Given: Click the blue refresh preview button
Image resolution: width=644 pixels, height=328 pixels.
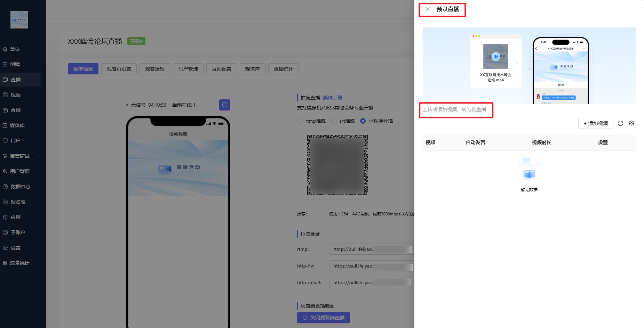Looking at the screenshot, I should (x=225, y=105).
